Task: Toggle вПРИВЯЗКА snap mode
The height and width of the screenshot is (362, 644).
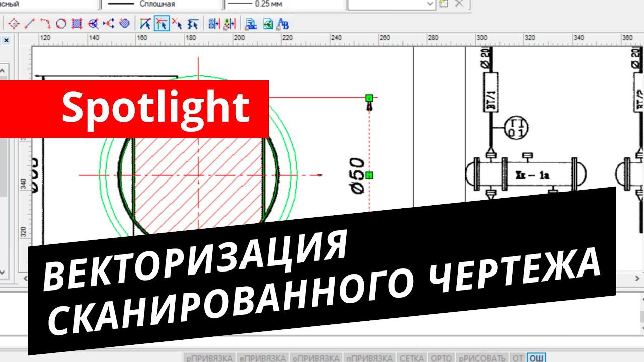Action: tap(262, 358)
